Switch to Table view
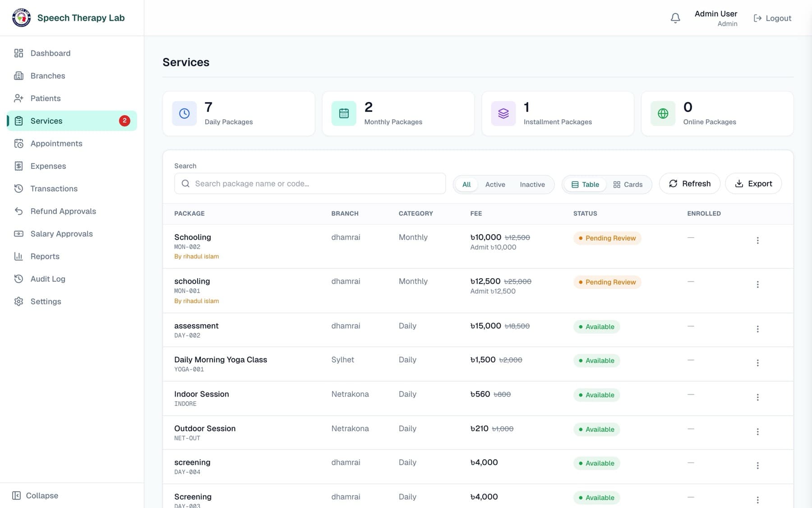 tap(585, 185)
